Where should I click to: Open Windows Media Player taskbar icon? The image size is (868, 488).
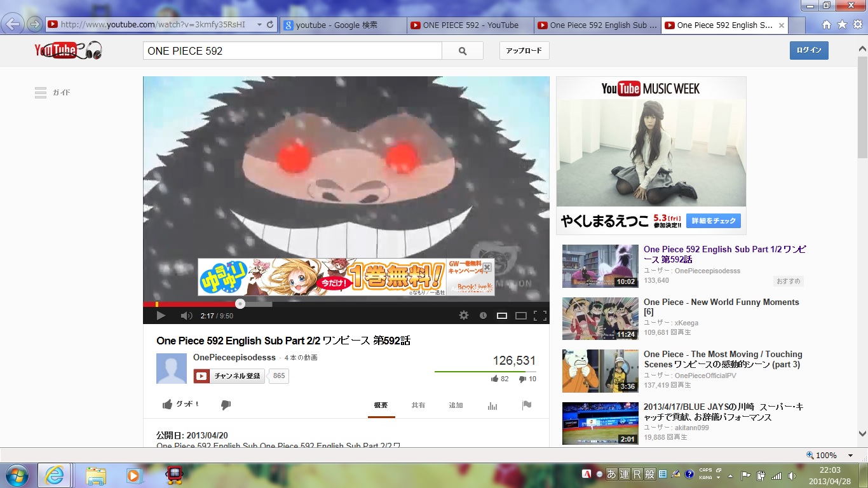[134, 475]
